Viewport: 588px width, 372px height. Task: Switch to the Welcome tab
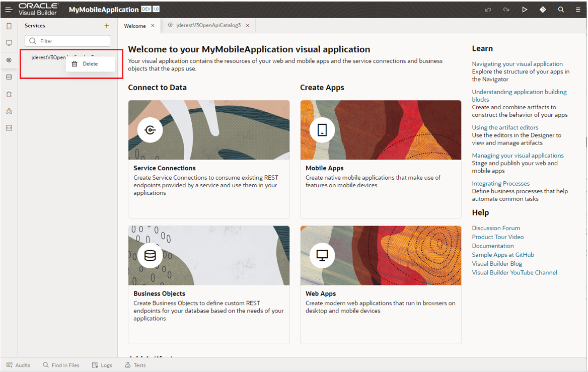tap(135, 26)
